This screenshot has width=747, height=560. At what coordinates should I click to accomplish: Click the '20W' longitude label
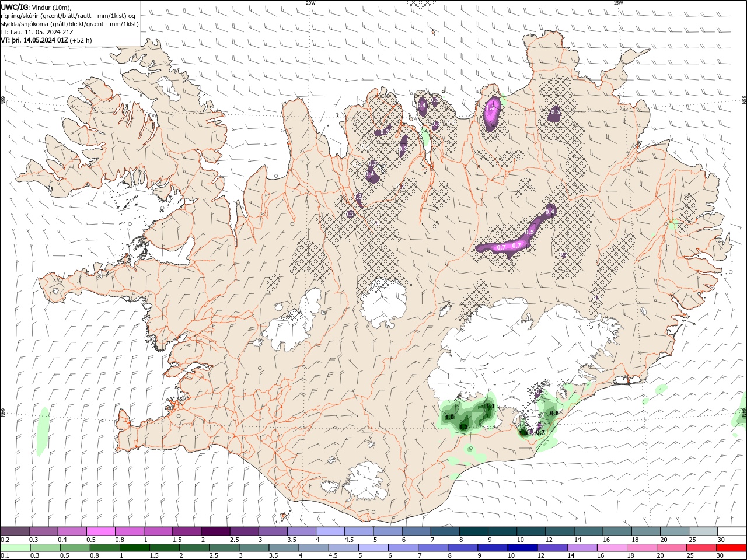[310, 2]
